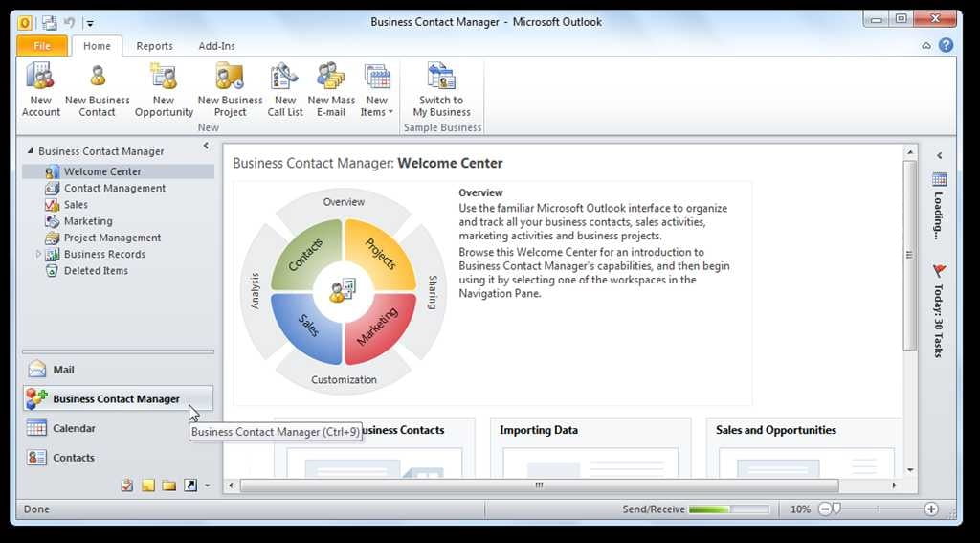Image resolution: width=980 pixels, height=543 pixels.
Task: Select Business Records folder
Action: pos(104,254)
